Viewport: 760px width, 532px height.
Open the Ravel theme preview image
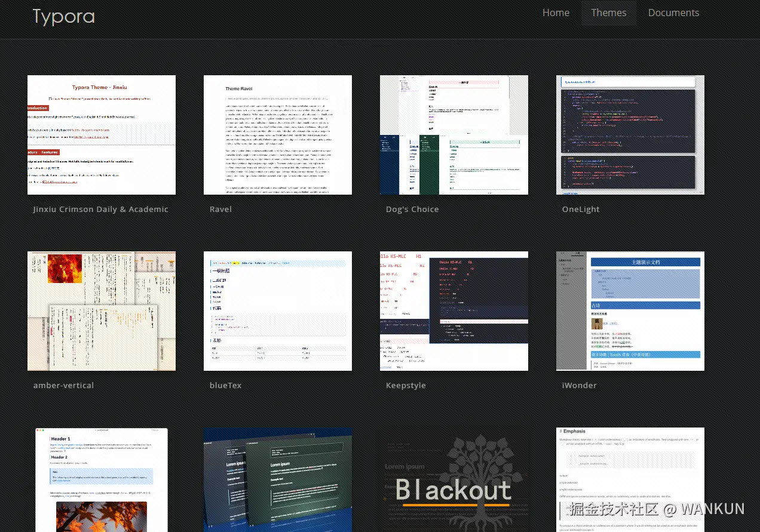(x=278, y=135)
